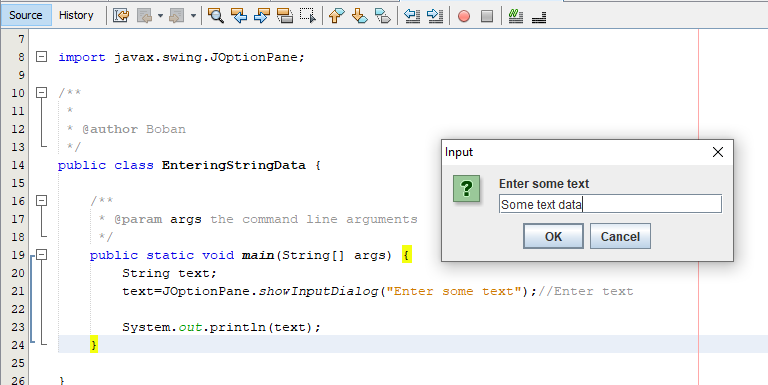
Task: Click the highlighted closing brace on line 24
Action: 94,344
